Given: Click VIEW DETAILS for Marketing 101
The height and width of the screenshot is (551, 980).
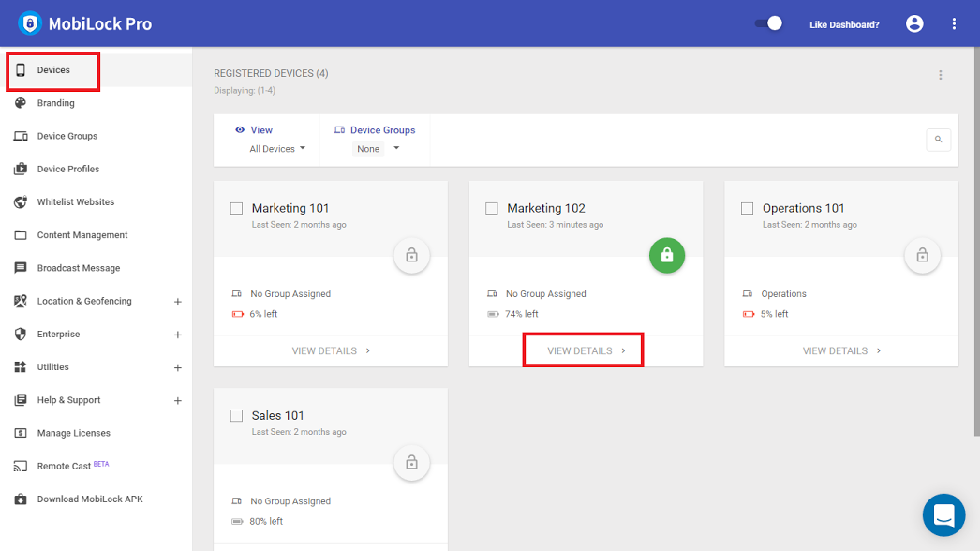Looking at the screenshot, I should (x=331, y=350).
